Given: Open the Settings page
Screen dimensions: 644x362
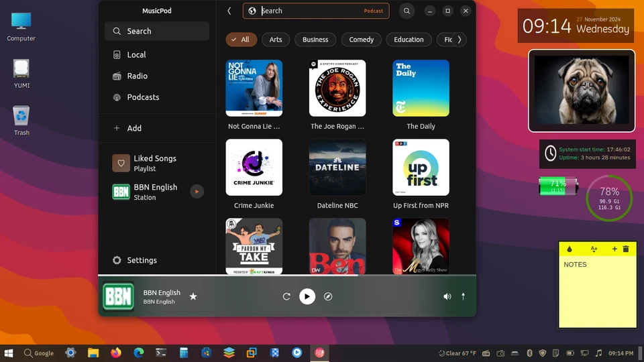Looking at the screenshot, I should coord(142,260).
